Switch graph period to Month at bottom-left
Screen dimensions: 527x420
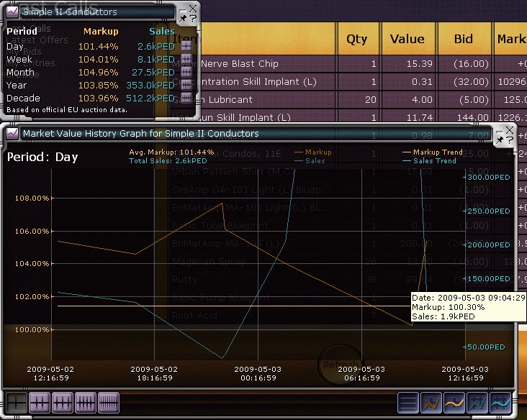tap(62, 403)
